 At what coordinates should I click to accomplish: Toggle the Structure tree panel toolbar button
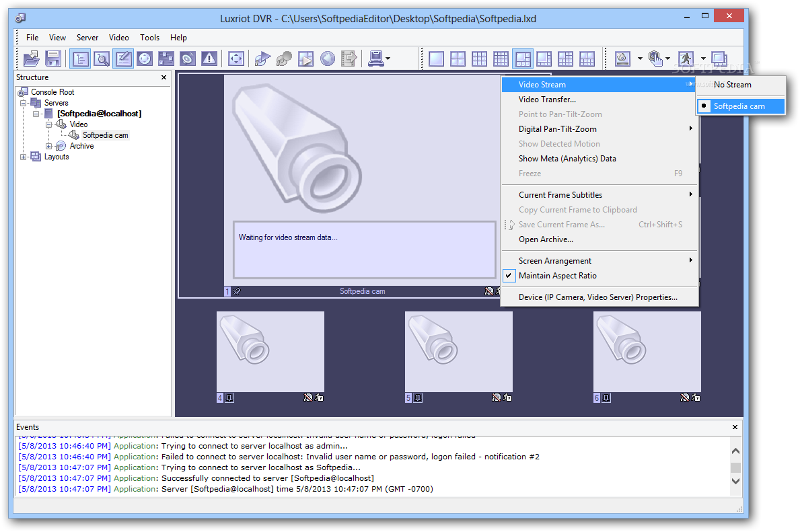pos(80,59)
